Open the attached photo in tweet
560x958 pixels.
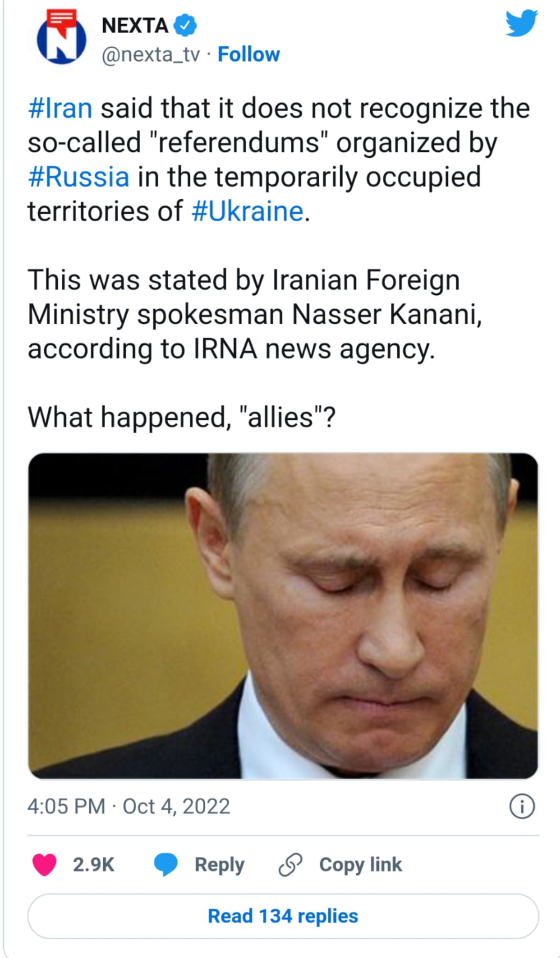point(283,616)
